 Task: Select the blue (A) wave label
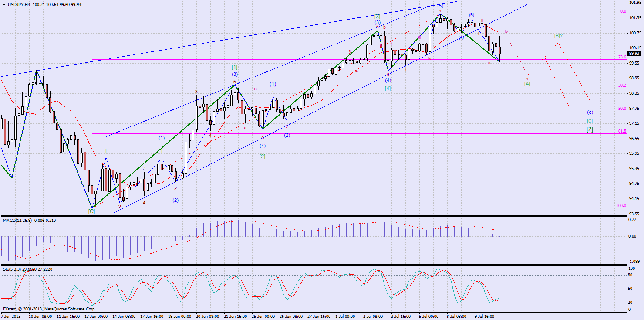(x=461, y=37)
